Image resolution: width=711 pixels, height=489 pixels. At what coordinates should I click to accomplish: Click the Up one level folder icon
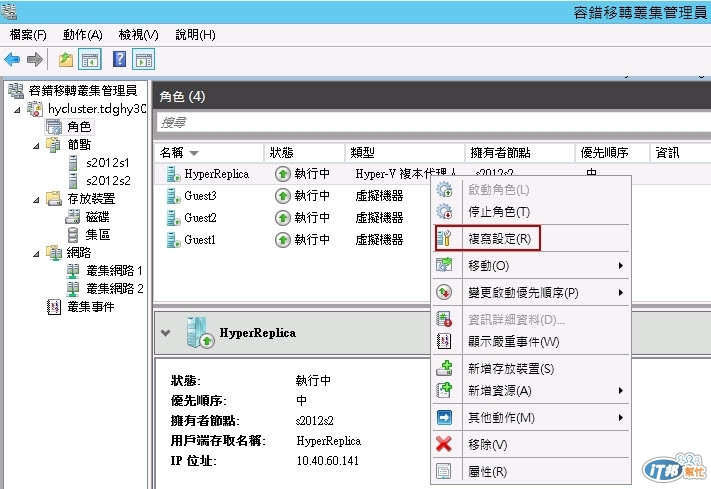pyautogui.click(x=66, y=59)
